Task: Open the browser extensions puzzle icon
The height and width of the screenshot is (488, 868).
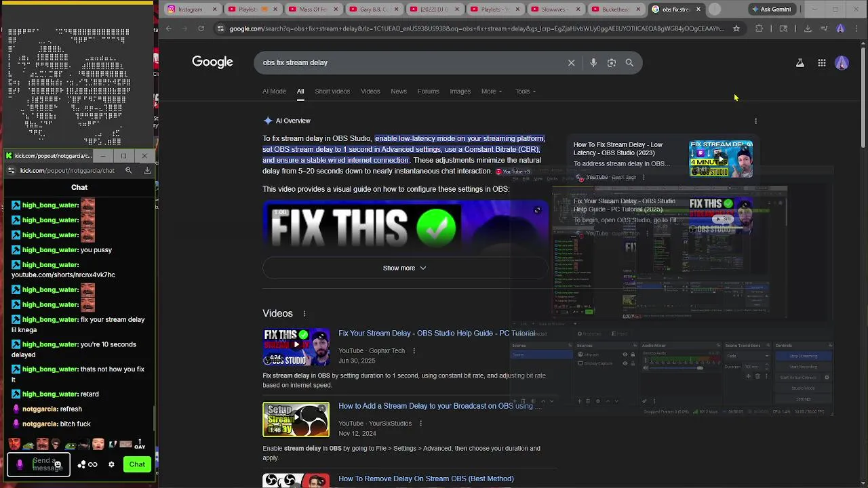Action: click(759, 28)
